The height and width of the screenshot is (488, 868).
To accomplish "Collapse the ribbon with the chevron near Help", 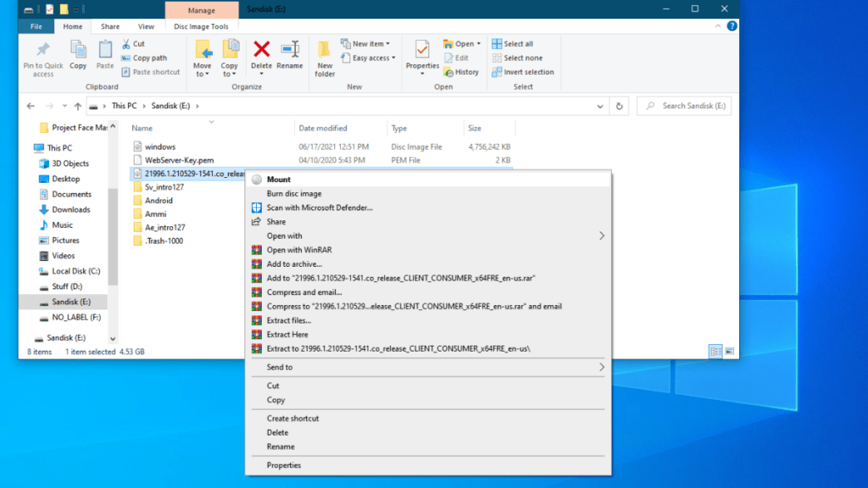I will pos(720,25).
